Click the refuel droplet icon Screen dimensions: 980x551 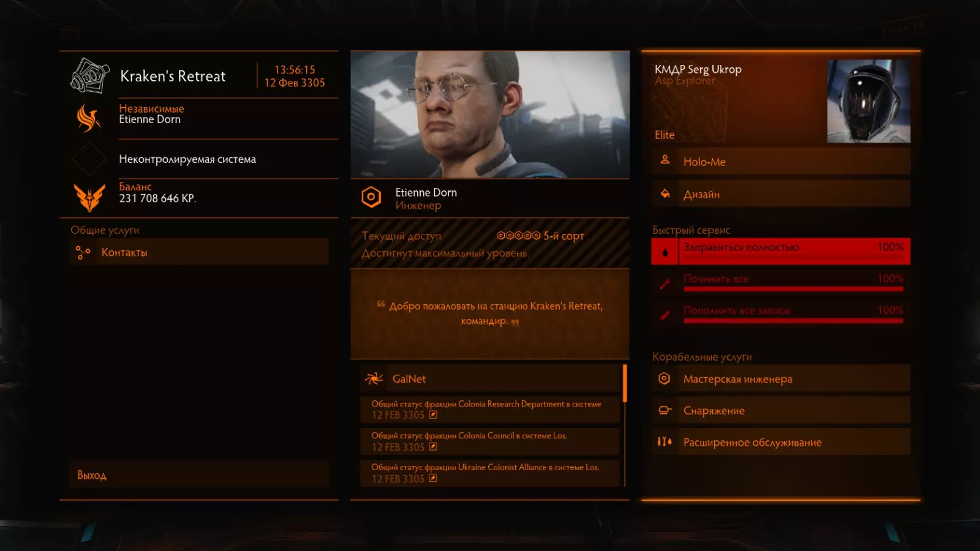click(x=665, y=252)
